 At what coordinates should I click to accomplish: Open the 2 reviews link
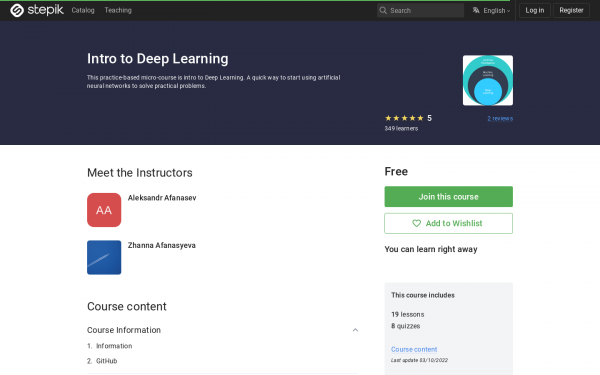coord(500,119)
